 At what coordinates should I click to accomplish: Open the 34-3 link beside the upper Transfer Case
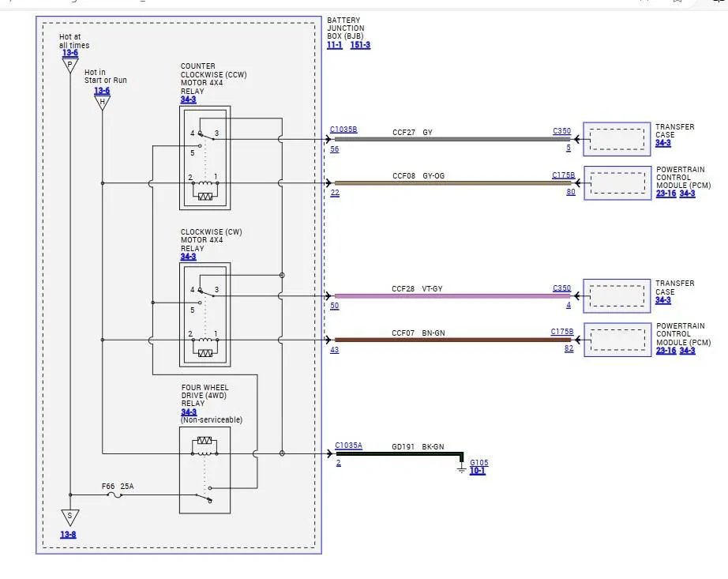coord(663,143)
